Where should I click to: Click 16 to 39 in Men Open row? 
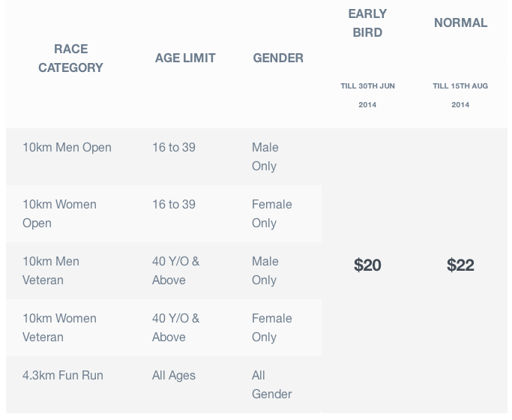[174, 147]
